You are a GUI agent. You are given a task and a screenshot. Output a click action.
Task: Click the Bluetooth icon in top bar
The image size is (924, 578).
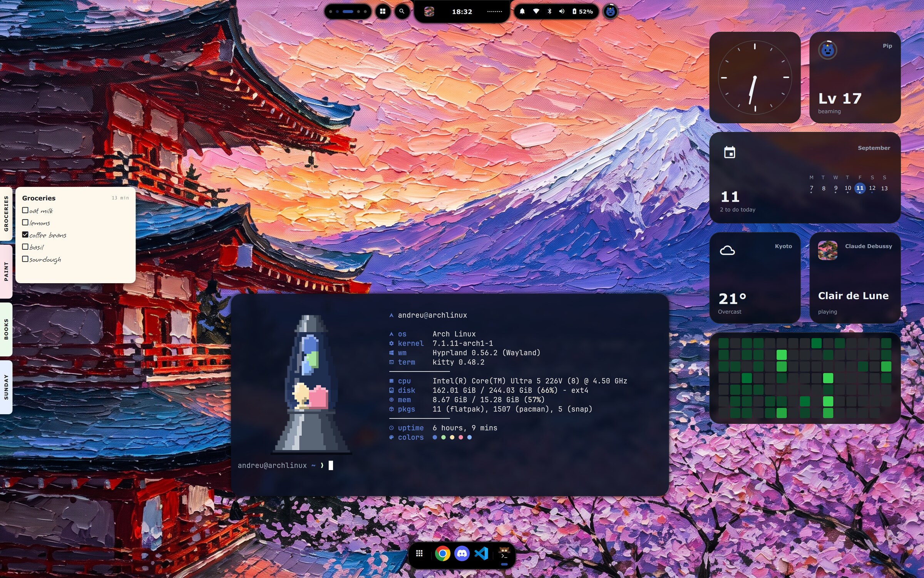click(x=549, y=12)
